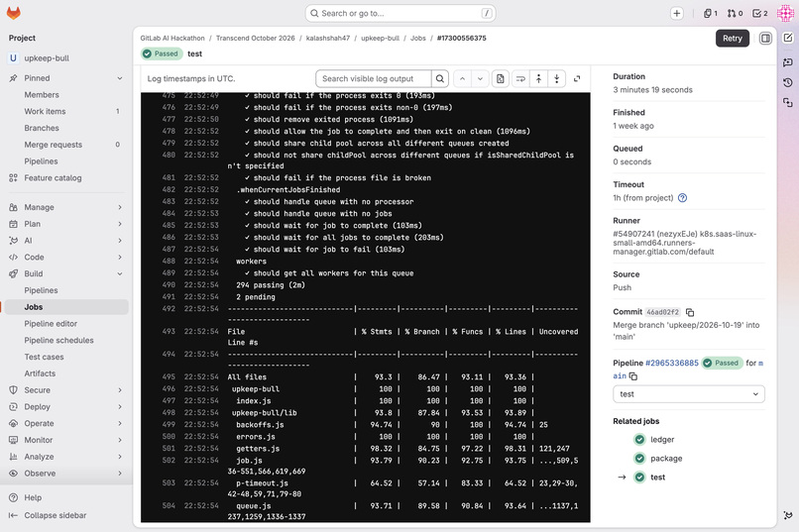Click the status icon beside package job
The image size is (799, 532).
[x=639, y=458]
